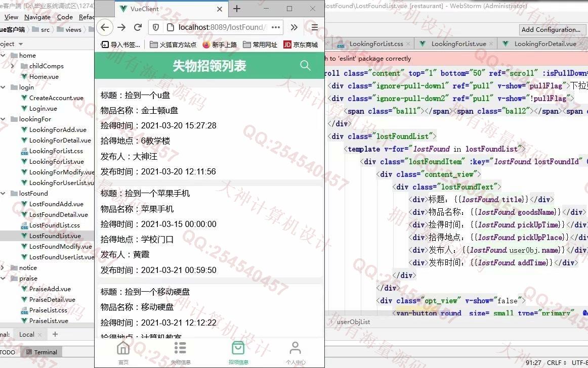588x368 pixels.
Task: Open LookingForDetail.vue in project tree
Action: click(60, 140)
